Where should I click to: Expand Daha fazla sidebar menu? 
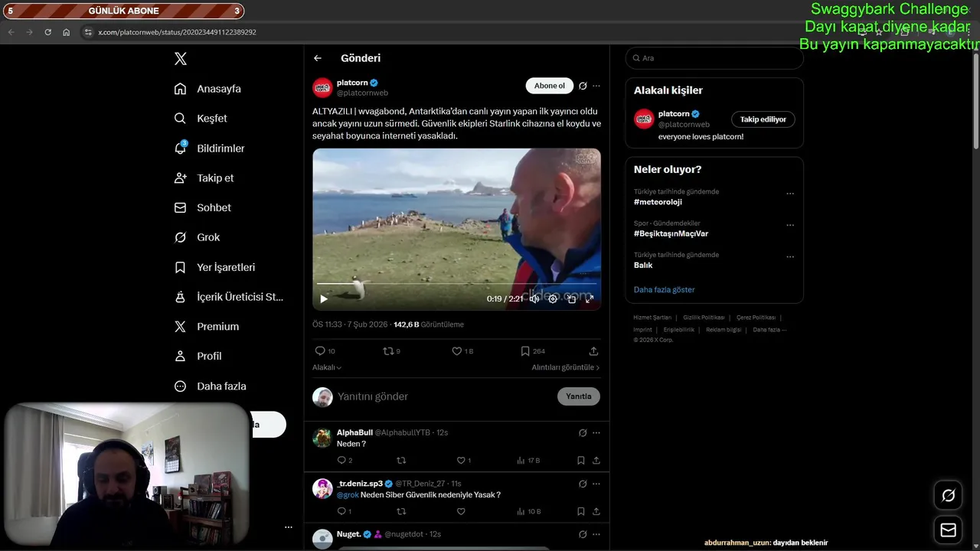coord(210,386)
